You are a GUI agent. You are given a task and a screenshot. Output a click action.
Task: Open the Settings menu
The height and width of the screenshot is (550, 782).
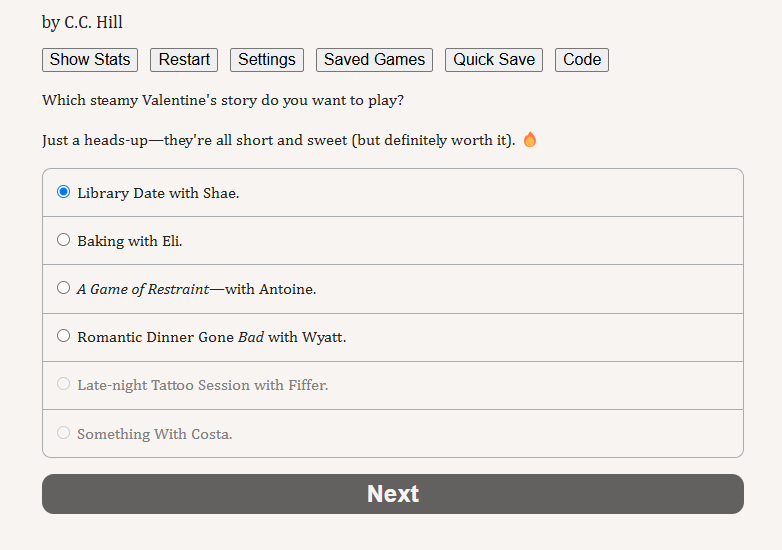(x=267, y=60)
